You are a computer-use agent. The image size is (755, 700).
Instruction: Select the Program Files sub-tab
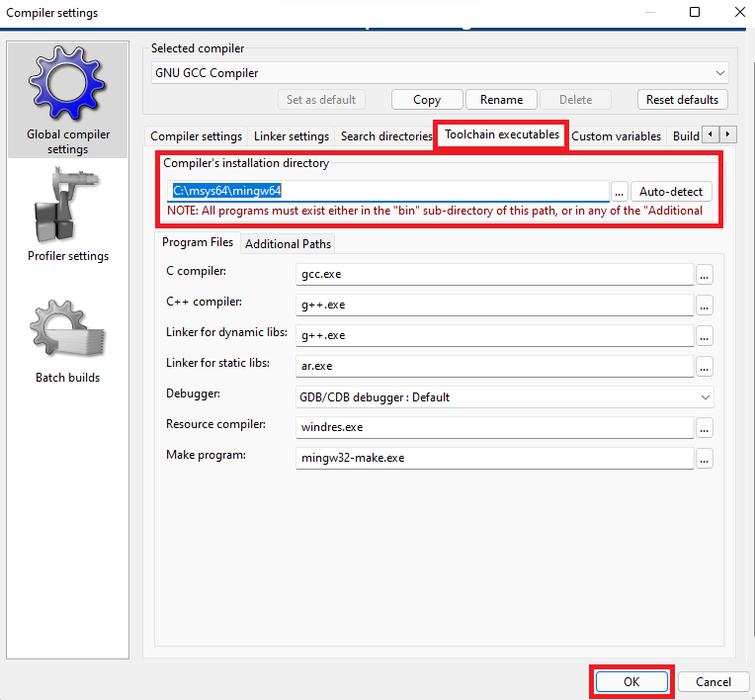click(x=198, y=242)
